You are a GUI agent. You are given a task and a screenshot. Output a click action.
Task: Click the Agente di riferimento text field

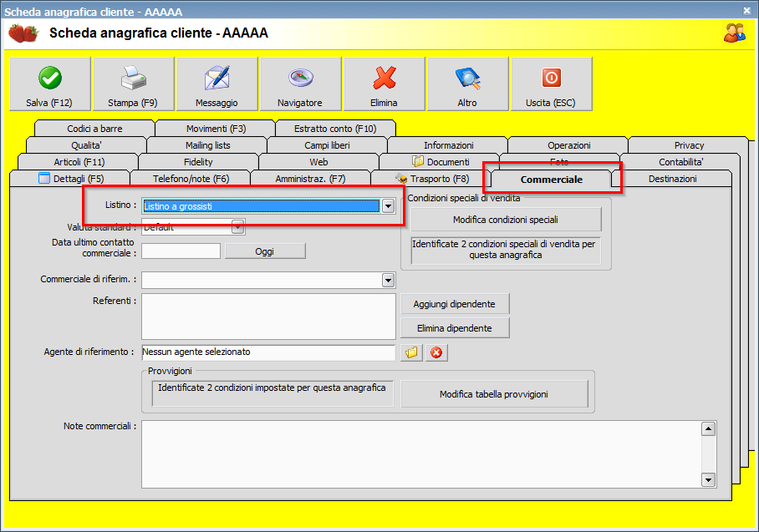tap(268, 352)
